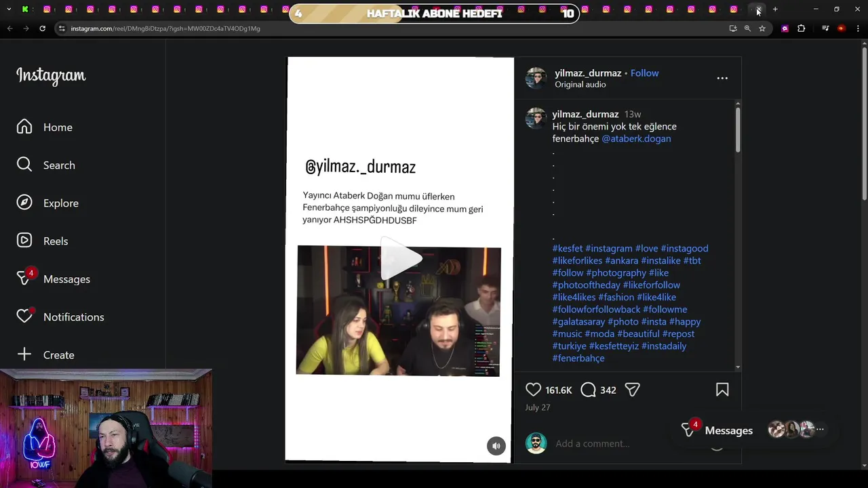Close the active browser tab

(758, 9)
